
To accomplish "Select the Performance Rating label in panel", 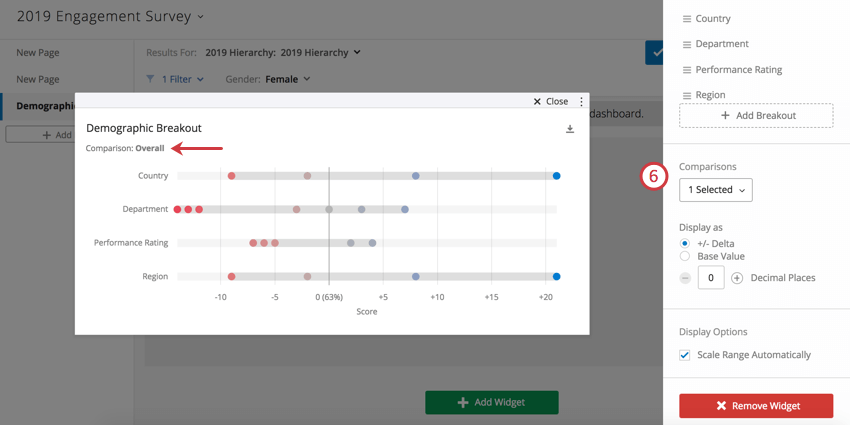I will click(x=739, y=69).
